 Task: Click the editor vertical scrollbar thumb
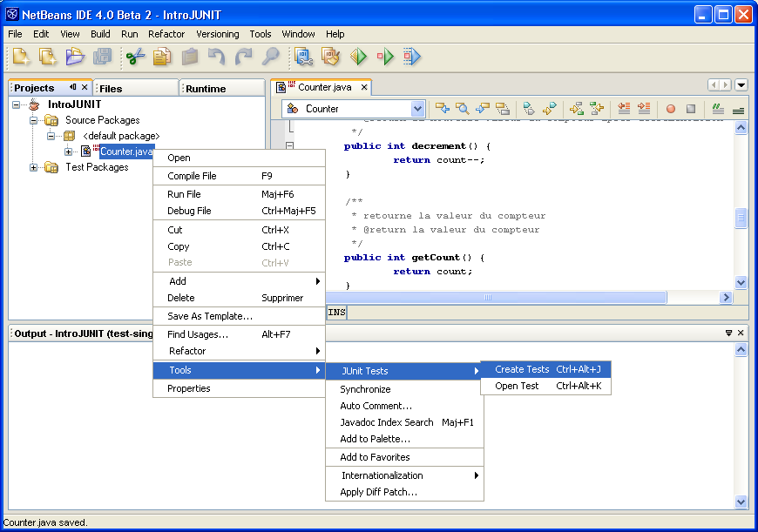(x=741, y=218)
